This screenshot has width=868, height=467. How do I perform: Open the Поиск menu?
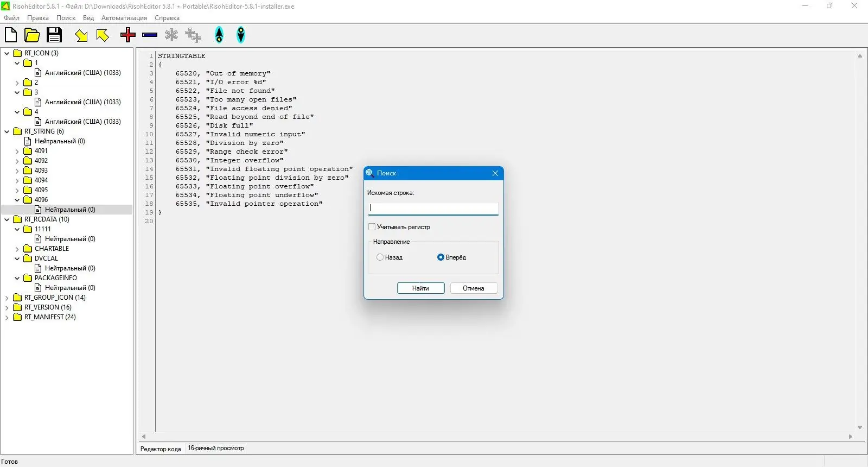66,18
